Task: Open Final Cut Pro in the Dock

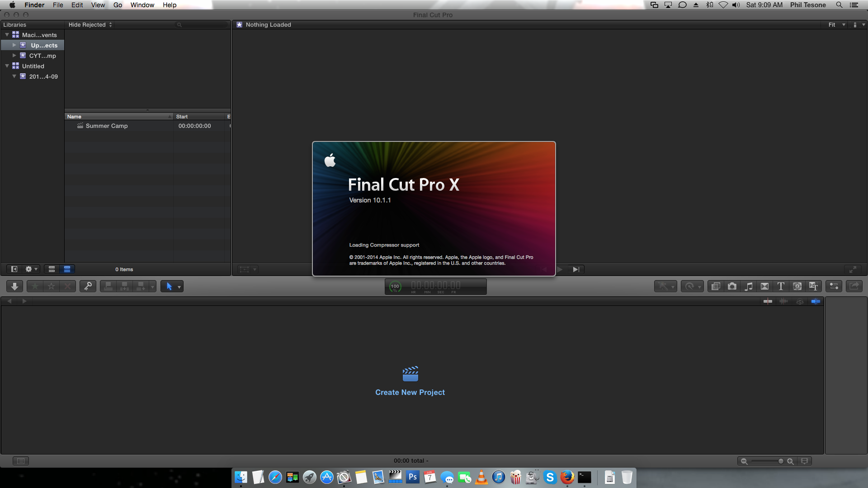Action: (x=395, y=477)
